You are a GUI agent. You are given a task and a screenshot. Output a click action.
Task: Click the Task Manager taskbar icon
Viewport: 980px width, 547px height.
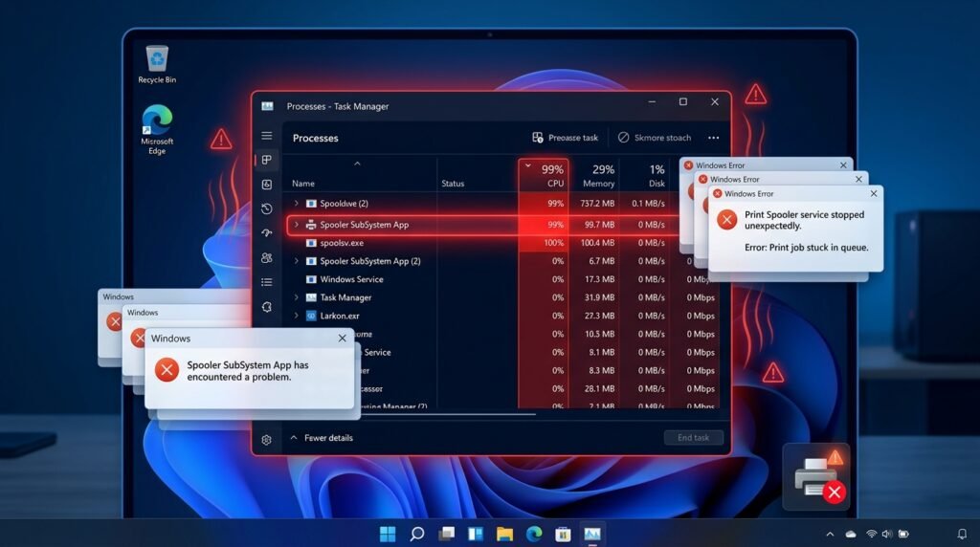point(591,534)
